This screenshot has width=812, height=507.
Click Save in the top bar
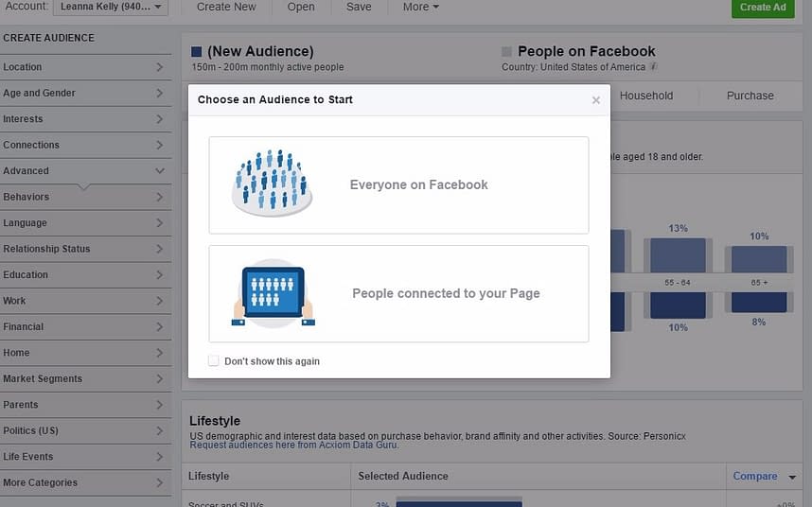point(359,8)
